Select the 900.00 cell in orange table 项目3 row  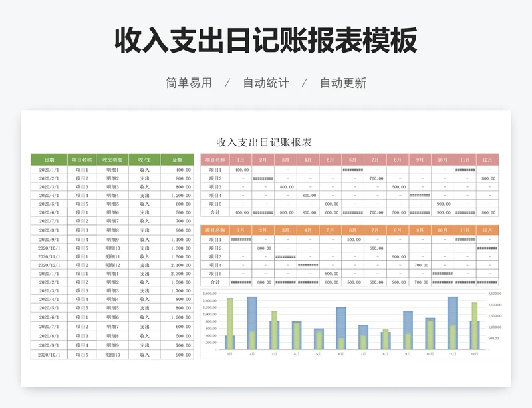click(398, 256)
